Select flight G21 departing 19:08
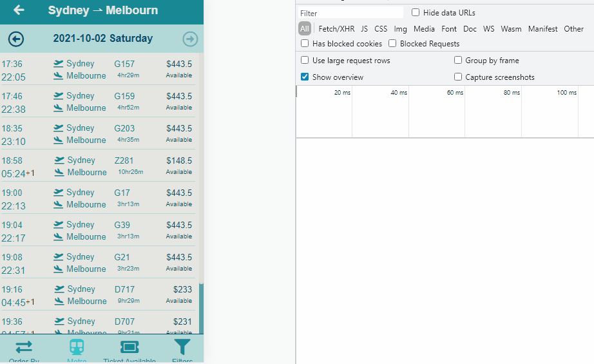The width and height of the screenshot is (594, 364). pyautogui.click(x=99, y=262)
